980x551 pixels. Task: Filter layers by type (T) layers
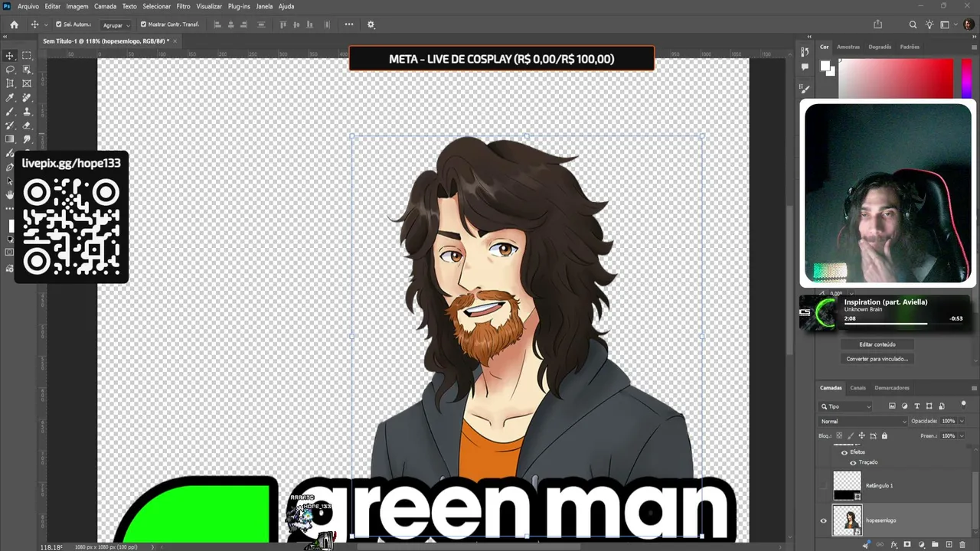916,406
